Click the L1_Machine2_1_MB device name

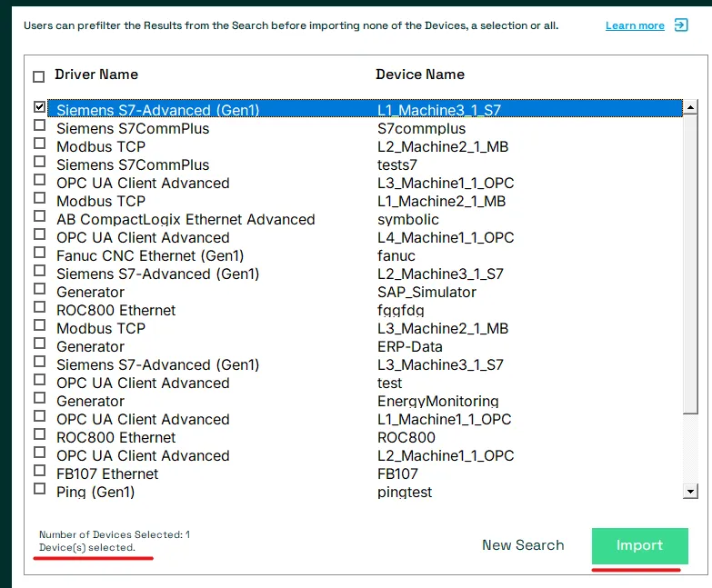441,201
